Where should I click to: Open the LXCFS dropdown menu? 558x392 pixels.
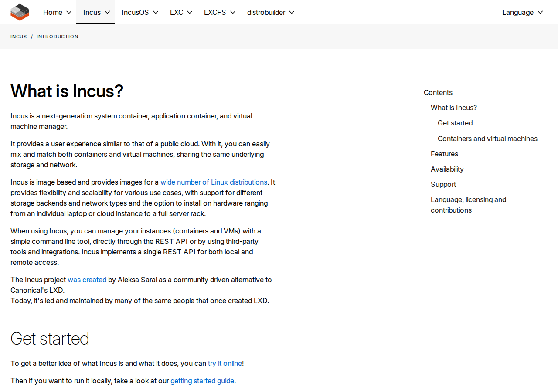point(219,12)
